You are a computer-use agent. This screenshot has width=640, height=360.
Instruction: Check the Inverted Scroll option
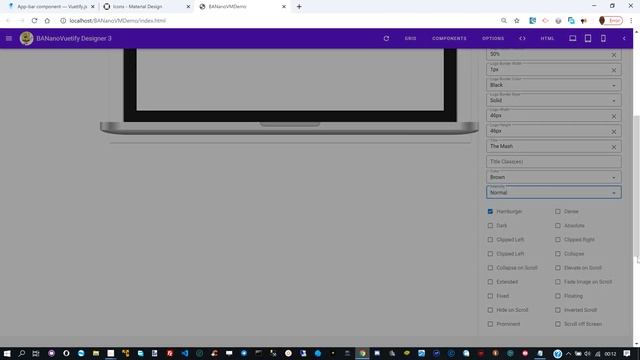(x=558, y=310)
